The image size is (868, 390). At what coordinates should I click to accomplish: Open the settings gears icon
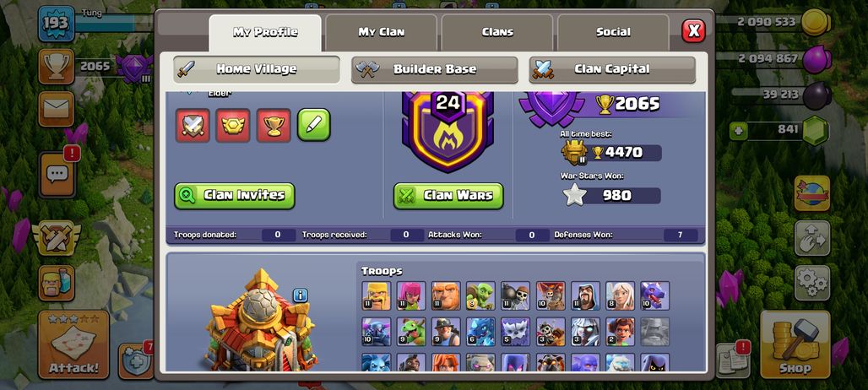812,283
